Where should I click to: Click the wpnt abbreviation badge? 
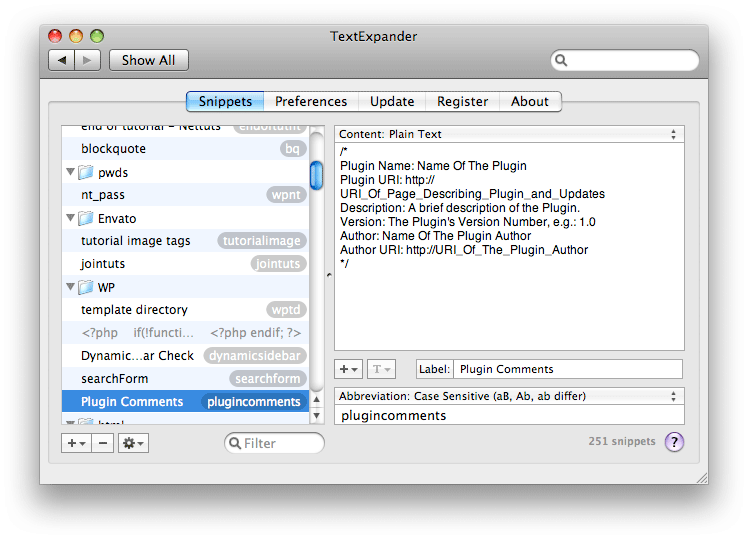point(286,195)
